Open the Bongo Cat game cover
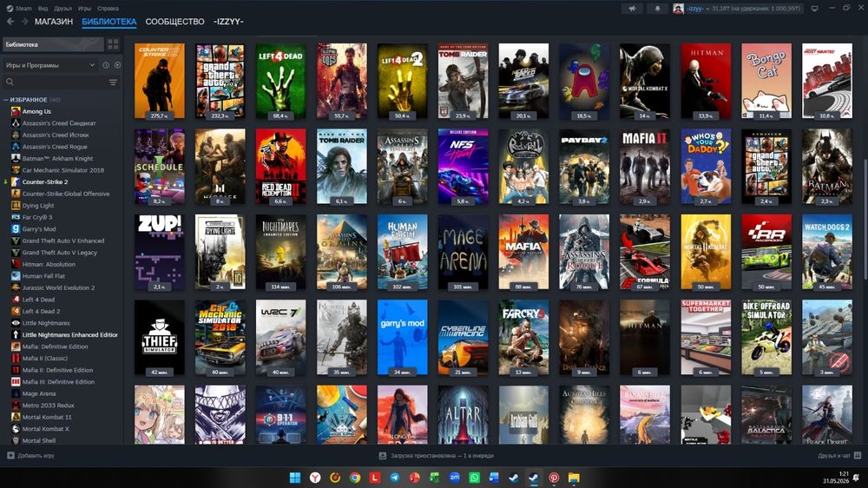 click(766, 81)
